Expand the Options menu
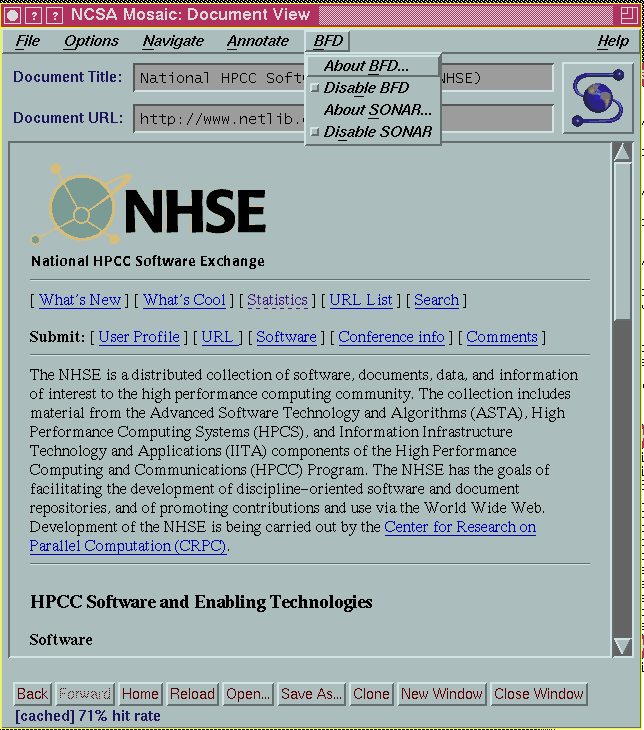This screenshot has width=644, height=730. pos(91,41)
